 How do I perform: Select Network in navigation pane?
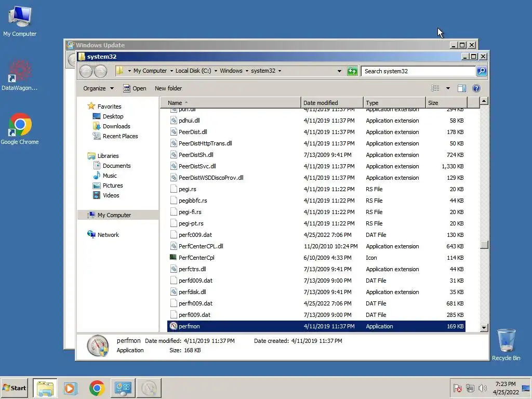(x=103, y=235)
